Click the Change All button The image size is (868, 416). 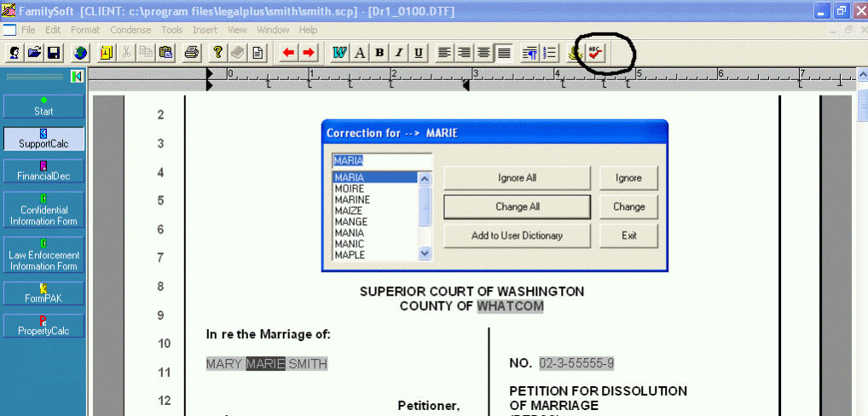coord(517,206)
